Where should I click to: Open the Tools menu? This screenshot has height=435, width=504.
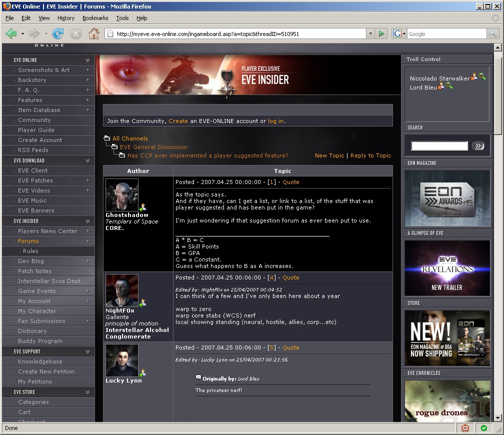point(122,18)
